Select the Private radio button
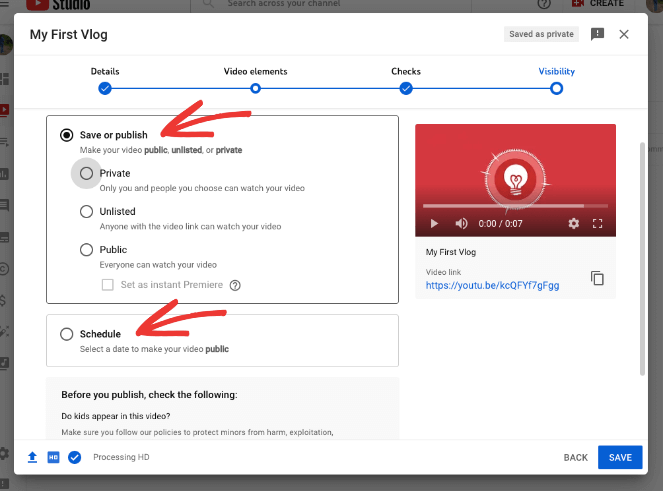Image resolution: width=663 pixels, height=491 pixels. (x=86, y=173)
